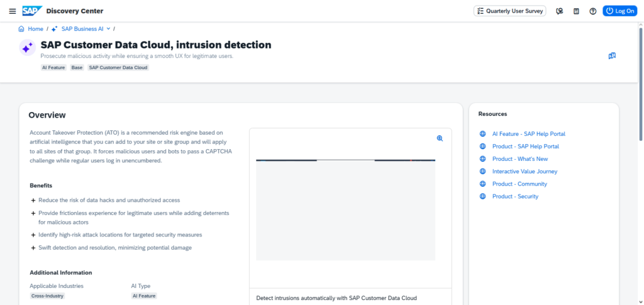Open the roadmap map icon at right
Screen dimensions: 644x305
coord(612,56)
